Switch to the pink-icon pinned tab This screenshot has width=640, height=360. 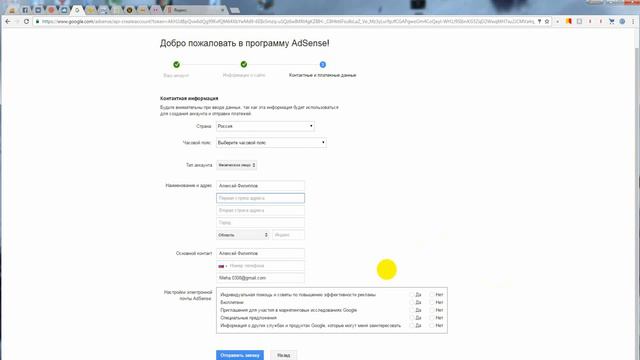(x=156, y=10)
